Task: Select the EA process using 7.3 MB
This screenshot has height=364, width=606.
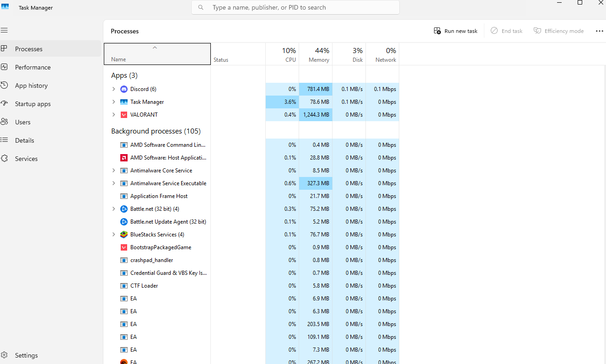Action: [x=252, y=350]
